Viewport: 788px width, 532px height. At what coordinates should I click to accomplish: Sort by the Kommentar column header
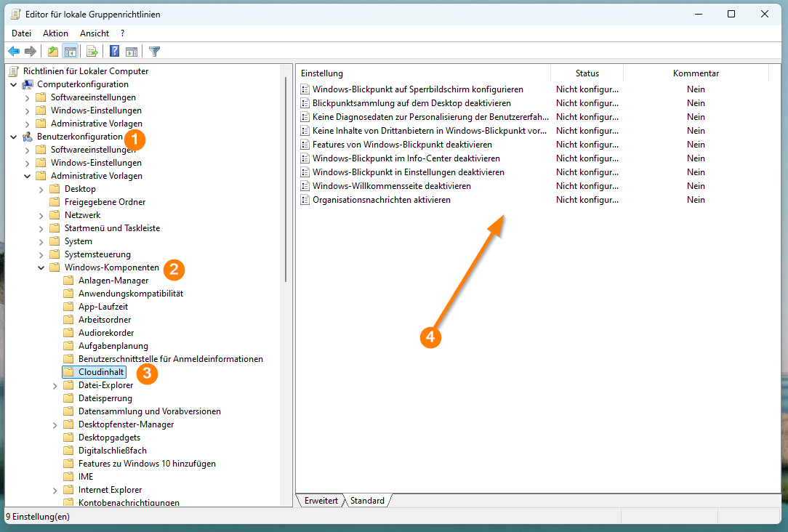coord(696,73)
